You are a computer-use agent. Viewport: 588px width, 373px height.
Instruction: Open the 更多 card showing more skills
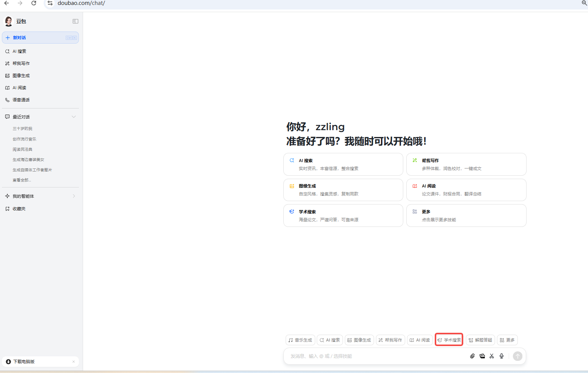pyautogui.click(x=466, y=216)
